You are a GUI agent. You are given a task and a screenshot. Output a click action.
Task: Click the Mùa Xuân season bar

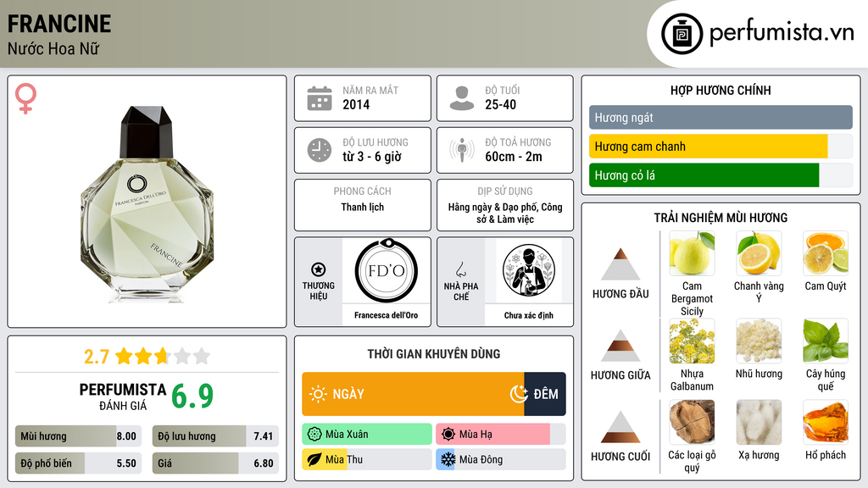[x=367, y=435]
